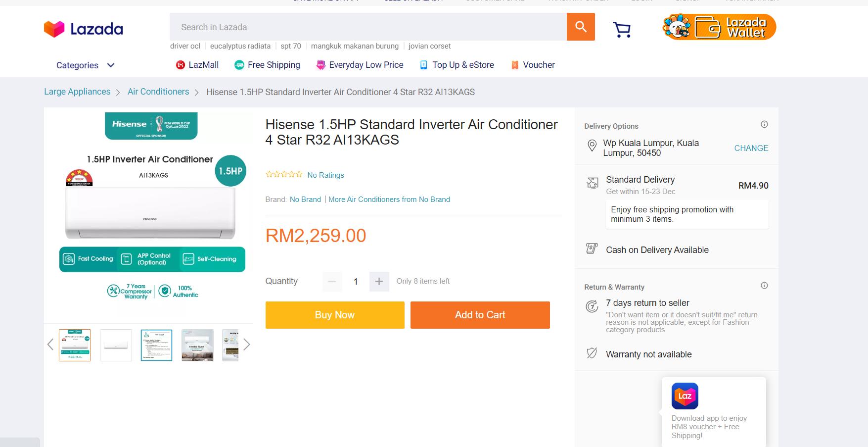Show previous product thumbnails with left arrow

click(x=50, y=345)
